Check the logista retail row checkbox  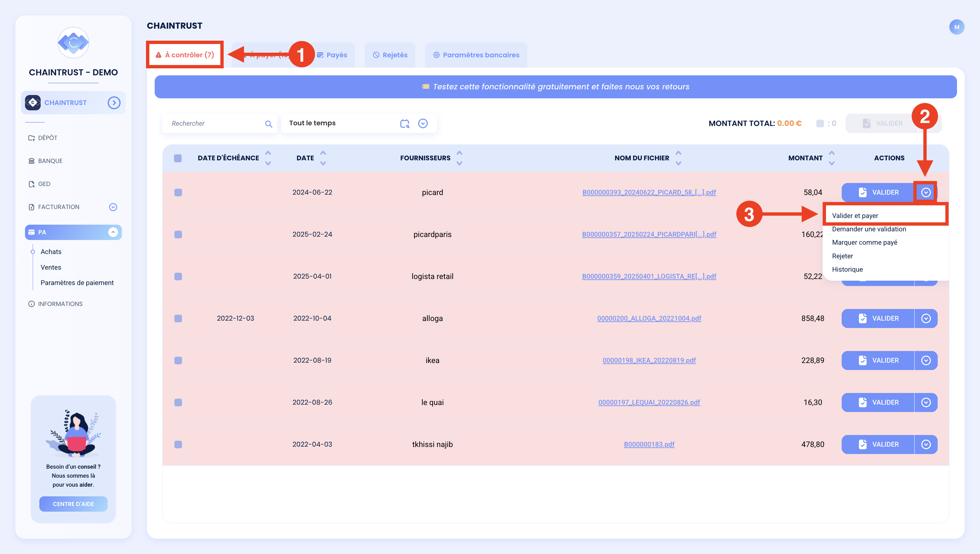(x=178, y=276)
